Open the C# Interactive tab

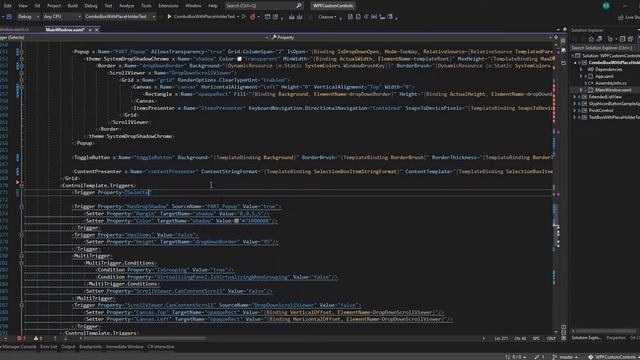point(161,347)
